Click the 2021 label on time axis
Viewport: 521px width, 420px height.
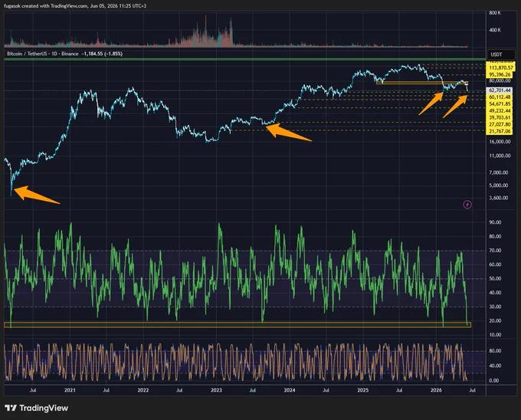click(x=70, y=390)
